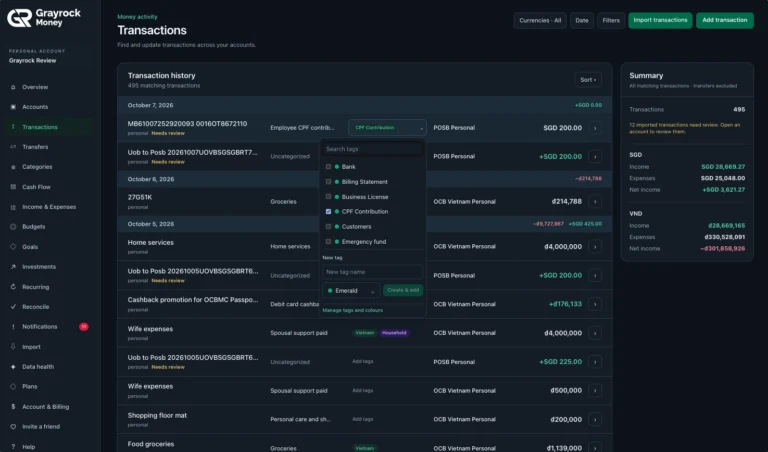
Task: Click the Import transactions button
Action: coord(660,21)
